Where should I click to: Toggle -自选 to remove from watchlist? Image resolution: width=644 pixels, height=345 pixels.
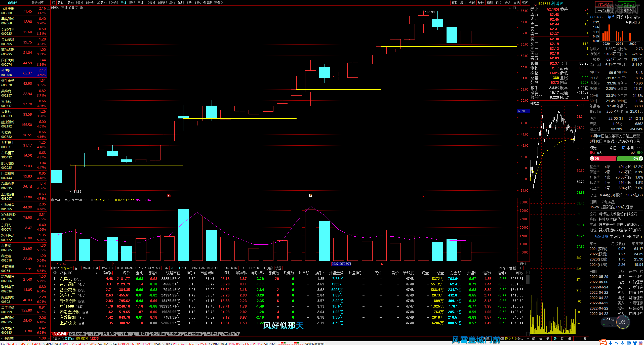516,3
